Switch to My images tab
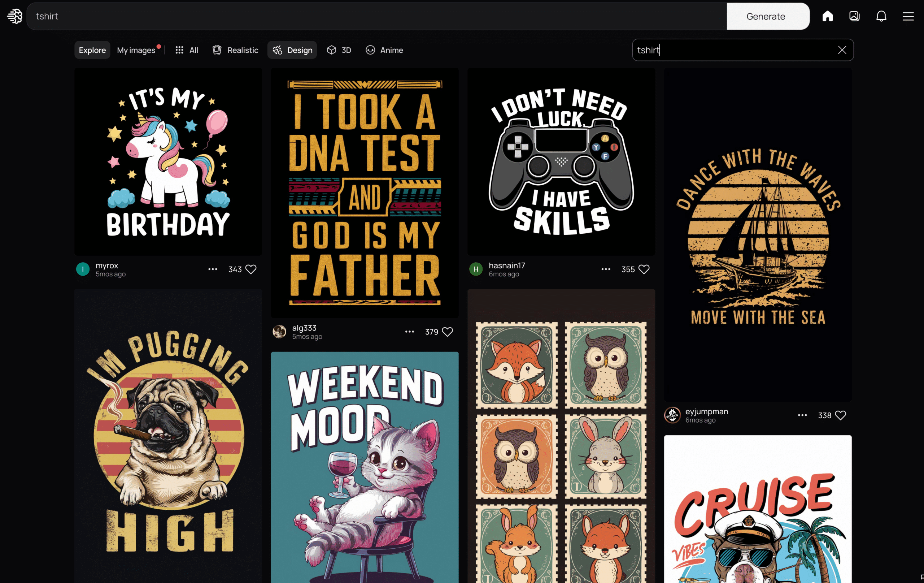 (x=136, y=50)
